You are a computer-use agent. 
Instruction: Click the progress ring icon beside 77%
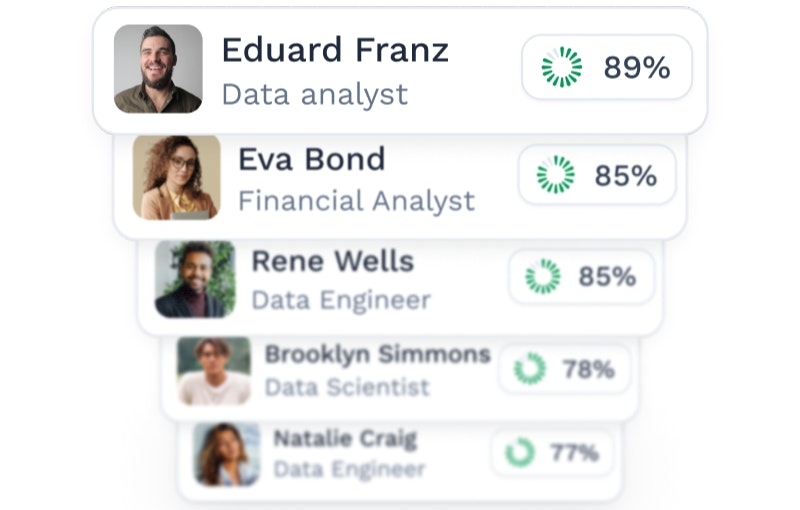point(520,452)
